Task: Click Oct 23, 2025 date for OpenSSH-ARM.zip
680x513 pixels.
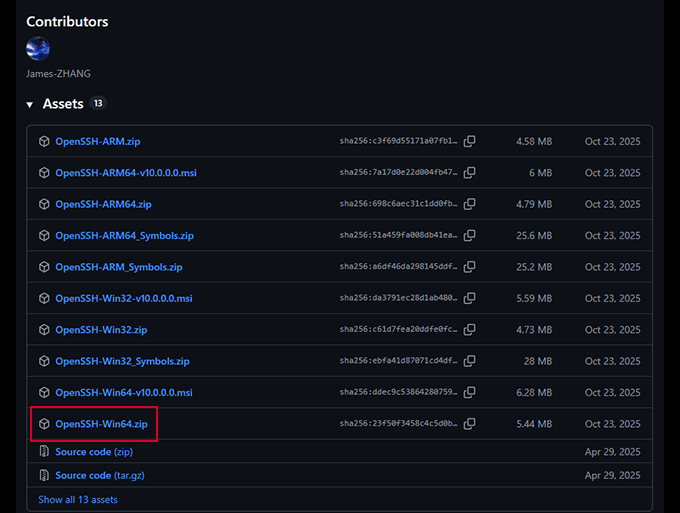Action: coord(612,141)
